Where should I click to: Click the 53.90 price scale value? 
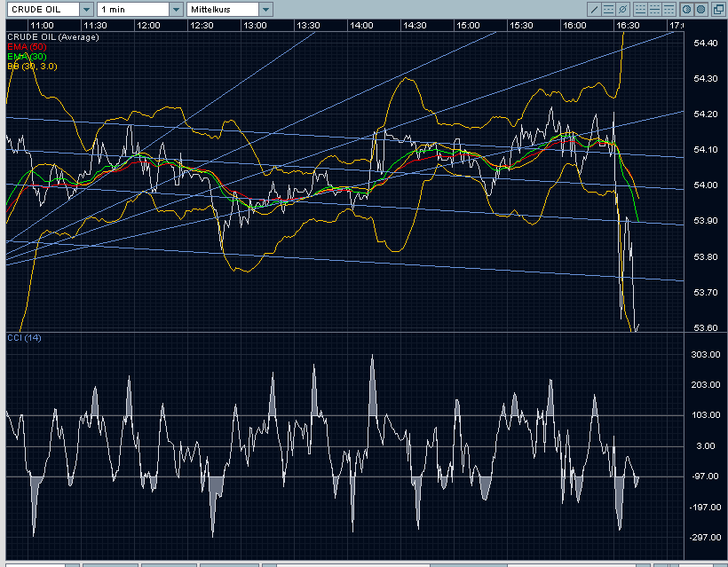click(705, 221)
